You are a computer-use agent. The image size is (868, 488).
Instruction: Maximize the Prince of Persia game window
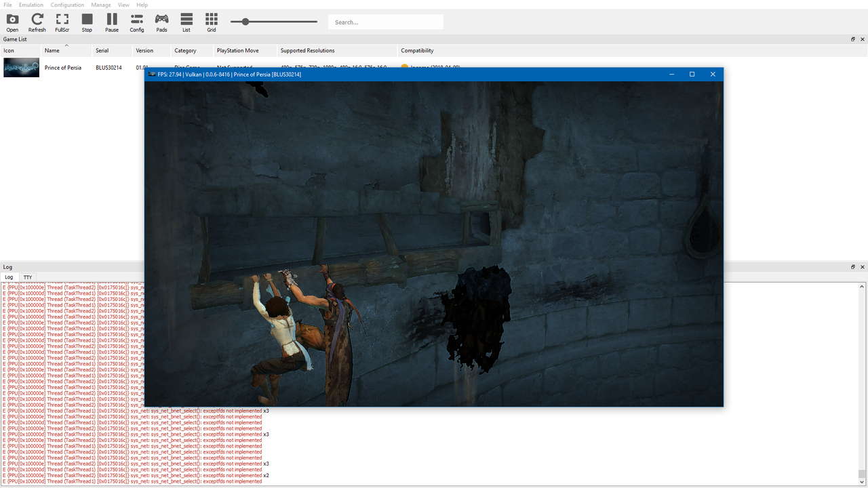pyautogui.click(x=692, y=74)
